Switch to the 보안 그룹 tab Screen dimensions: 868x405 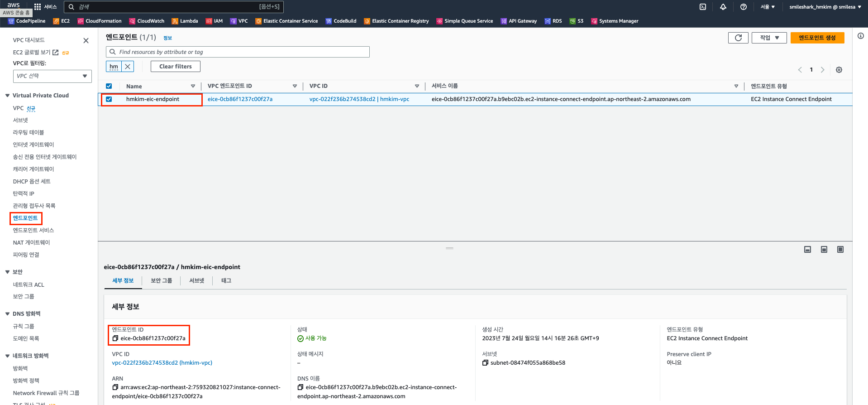coord(162,281)
